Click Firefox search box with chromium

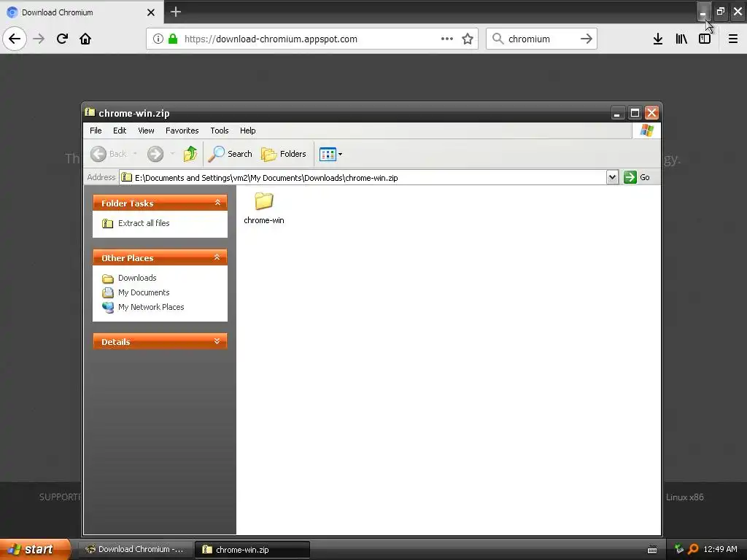(541, 39)
